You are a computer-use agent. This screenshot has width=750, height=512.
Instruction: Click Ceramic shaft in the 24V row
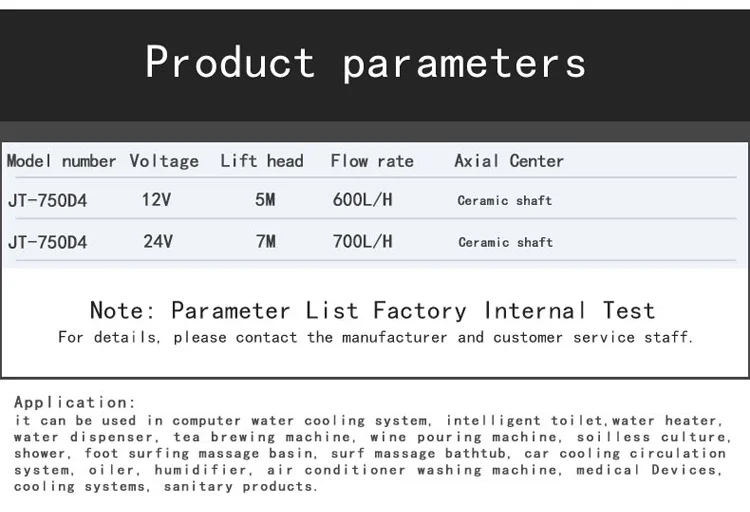coord(505,242)
